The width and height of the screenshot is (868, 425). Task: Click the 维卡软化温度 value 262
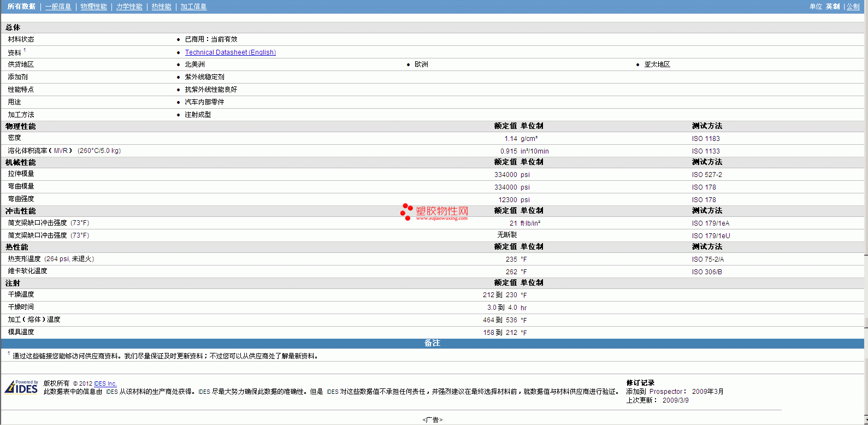click(x=511, y=272)
